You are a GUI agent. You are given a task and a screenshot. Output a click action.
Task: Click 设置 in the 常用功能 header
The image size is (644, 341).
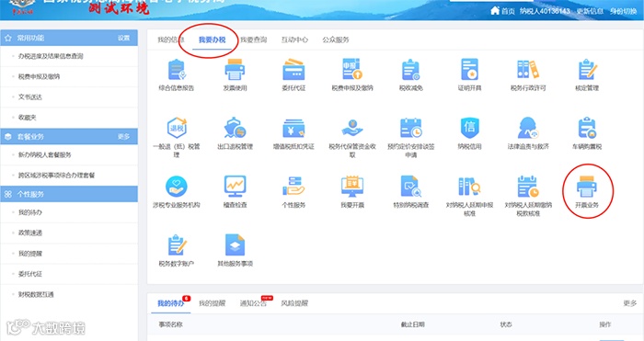[123, 38]
